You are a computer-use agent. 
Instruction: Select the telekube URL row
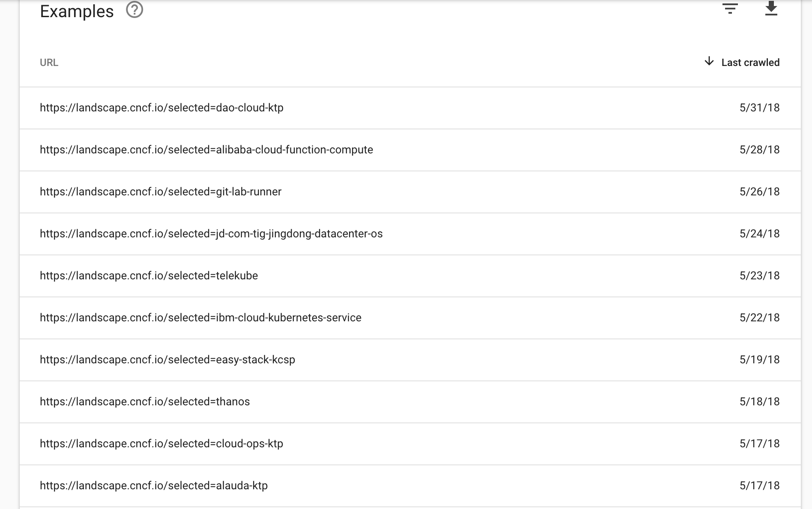coord(149,276)
